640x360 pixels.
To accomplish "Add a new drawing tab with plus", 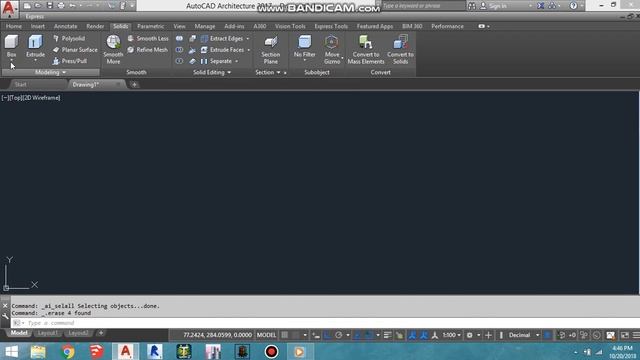I will 134,84.
